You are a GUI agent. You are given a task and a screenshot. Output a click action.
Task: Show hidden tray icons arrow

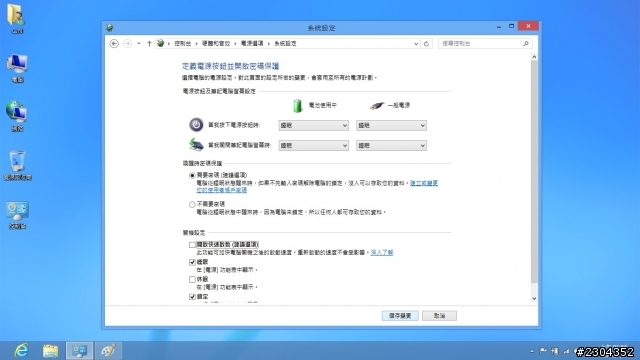[531, 351]
